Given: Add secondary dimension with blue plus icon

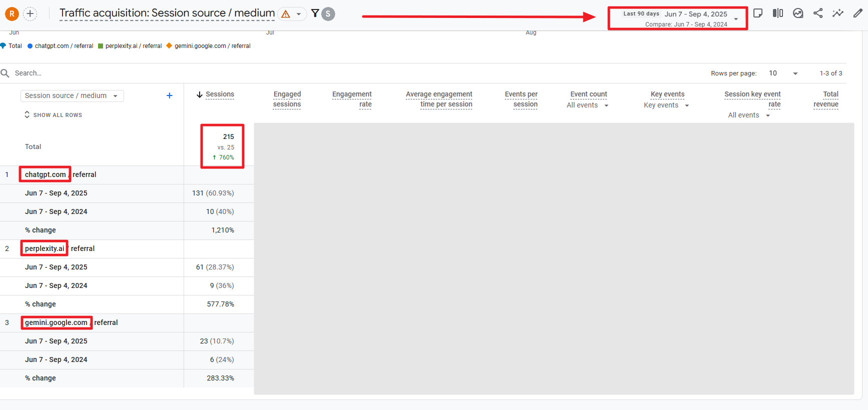Looking at the screenshot, I should [x=170, y=95].
